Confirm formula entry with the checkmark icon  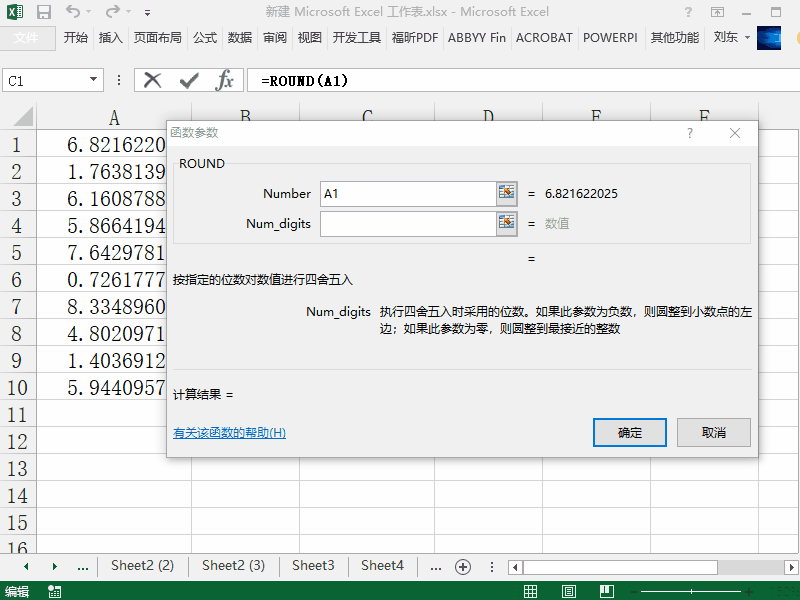point(189,80)
